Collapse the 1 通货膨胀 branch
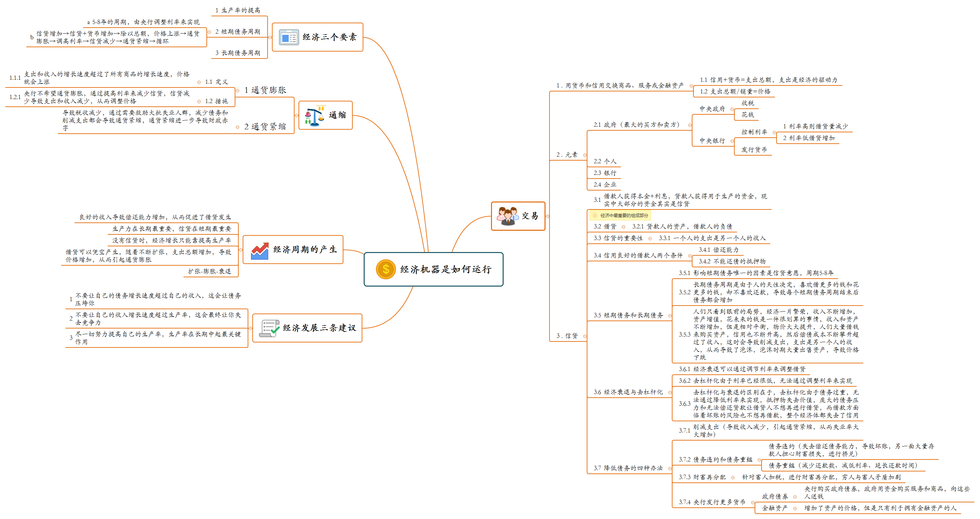Viewport: 980px width, 519px height. [237, 90]
